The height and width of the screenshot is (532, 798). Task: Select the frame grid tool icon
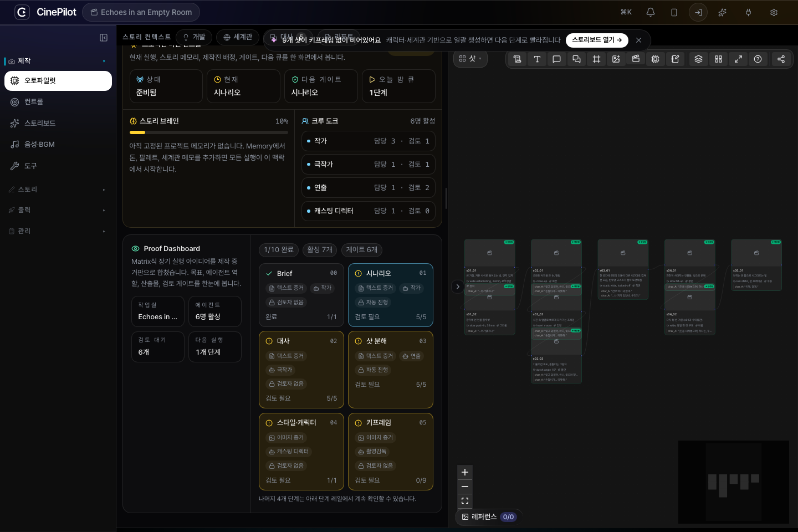pos(596,59)
